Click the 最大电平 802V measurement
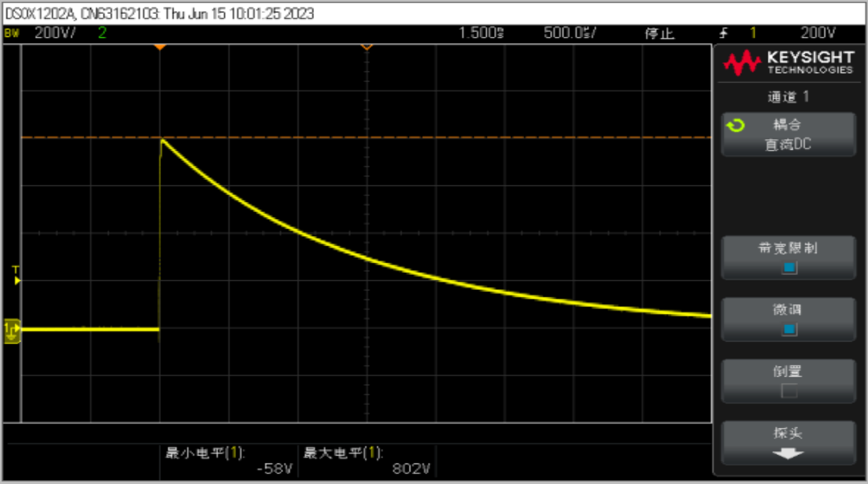The image size is (868, 484). coord(367,461)
